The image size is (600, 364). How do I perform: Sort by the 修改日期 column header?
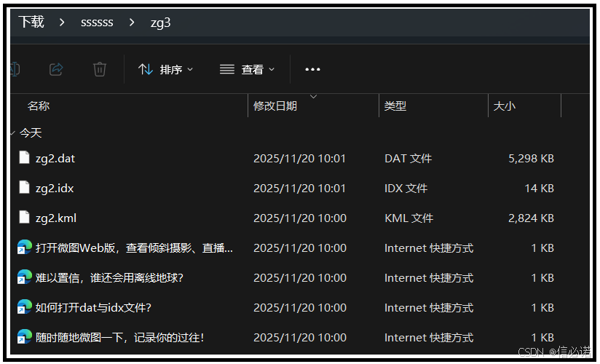click(275, 106)
